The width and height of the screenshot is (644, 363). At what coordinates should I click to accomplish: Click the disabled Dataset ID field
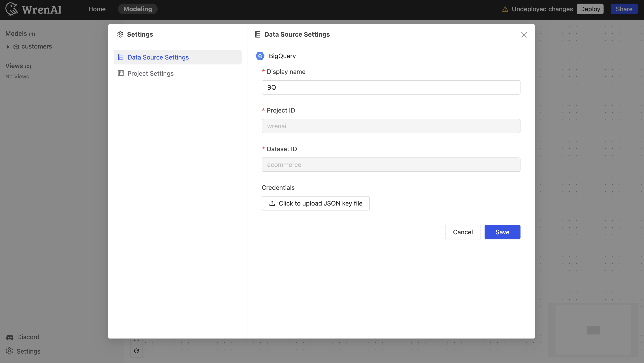[391, 165]
